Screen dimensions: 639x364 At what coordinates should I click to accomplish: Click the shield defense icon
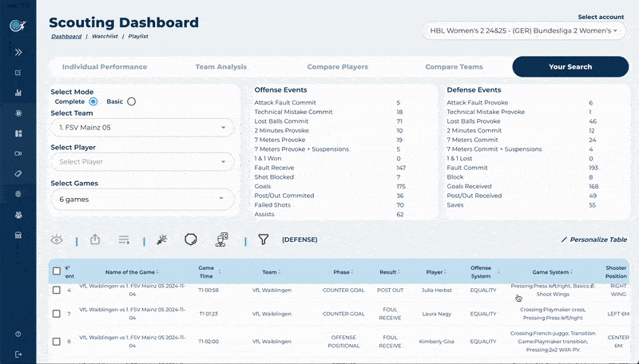coord(190,239)
